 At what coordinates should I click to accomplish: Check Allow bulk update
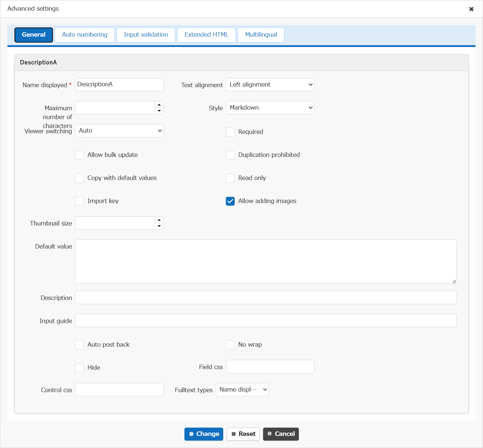(80, 155)
